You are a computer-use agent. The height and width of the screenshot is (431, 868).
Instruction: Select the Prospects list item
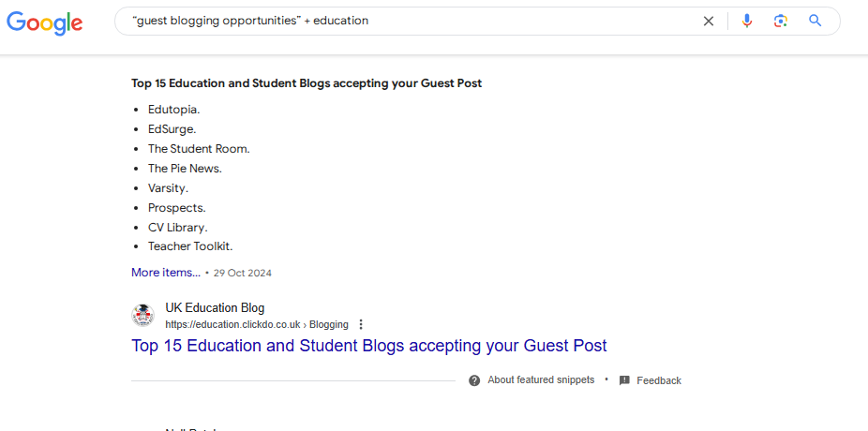[176, 208]
